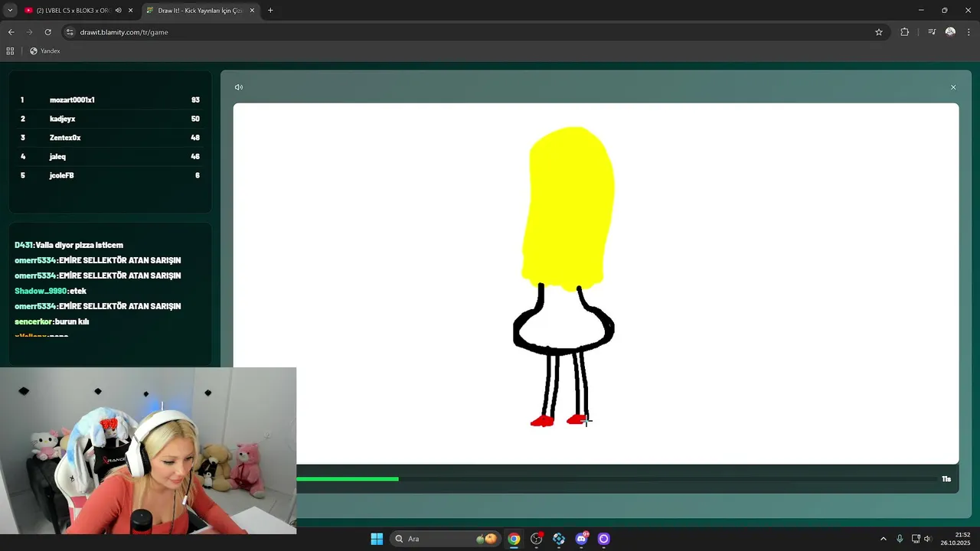Open the OBS Studio taskbar icon
The height and width of the screenshot is (551, 980).
(537, 539)
